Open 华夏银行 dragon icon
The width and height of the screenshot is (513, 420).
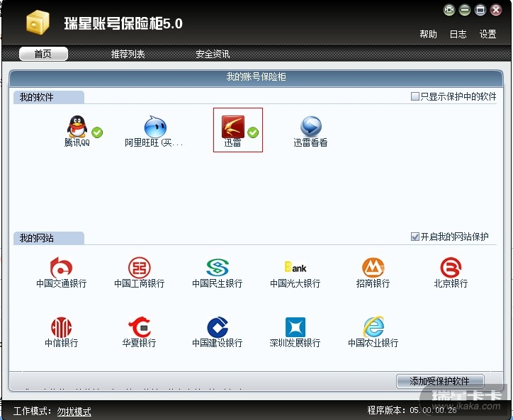point(139,327)
